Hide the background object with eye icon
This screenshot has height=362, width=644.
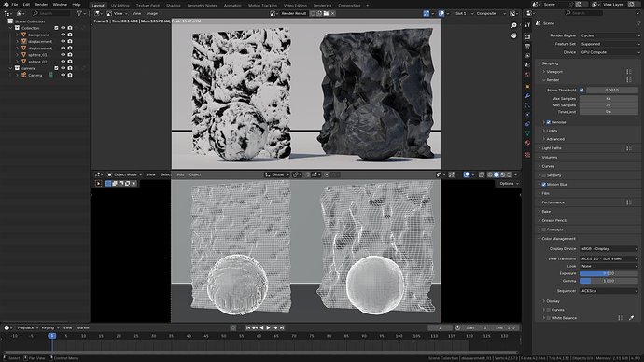click(63, 35)
